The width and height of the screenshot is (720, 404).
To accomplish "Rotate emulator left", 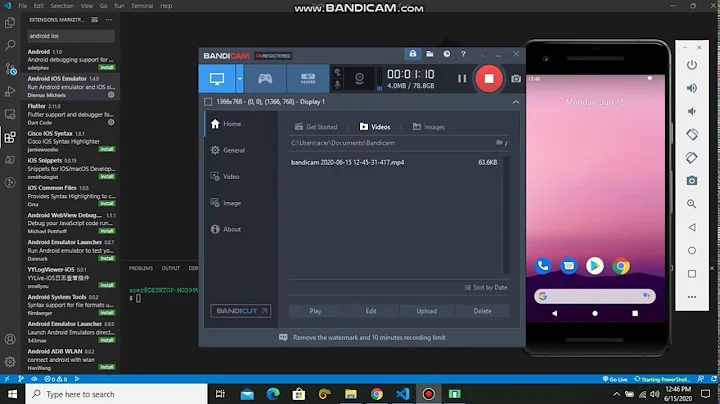I will 692,135.
